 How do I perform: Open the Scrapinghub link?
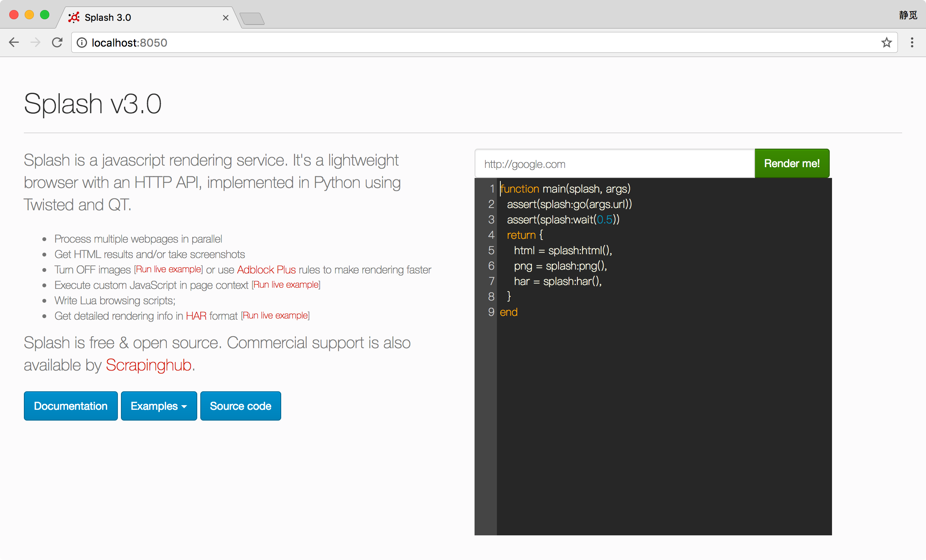click(x=149, y=365)
